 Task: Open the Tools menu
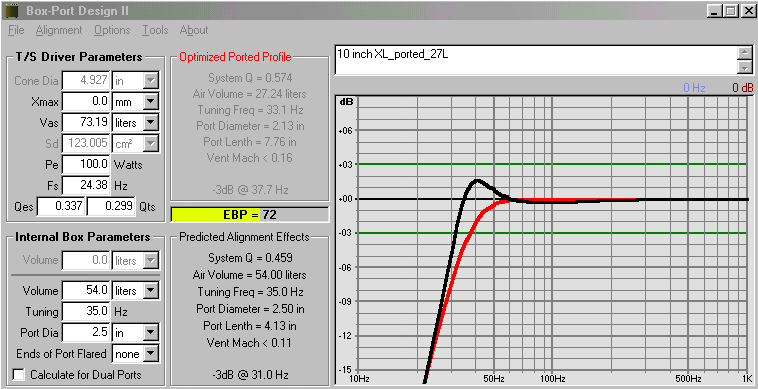(155, 30)
